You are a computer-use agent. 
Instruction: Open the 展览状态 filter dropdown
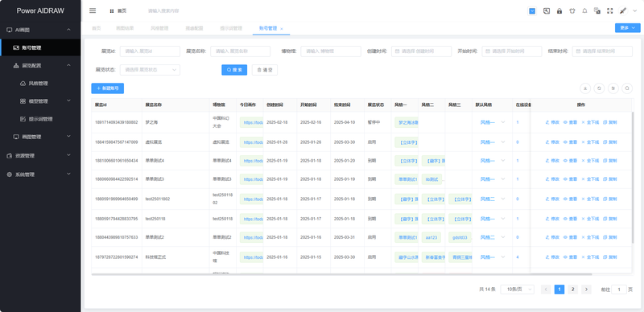coord(150,70)
